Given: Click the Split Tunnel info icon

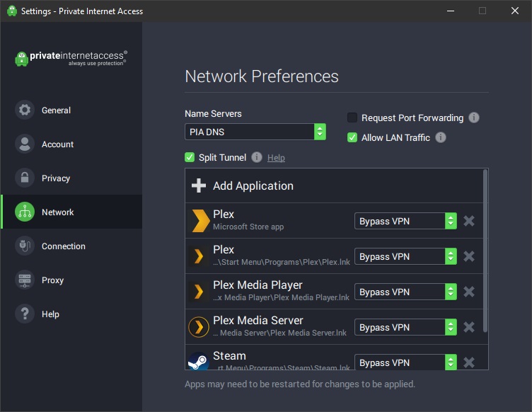Looking at the screenshot, I should pyautogui.click(x=257, y=157).
